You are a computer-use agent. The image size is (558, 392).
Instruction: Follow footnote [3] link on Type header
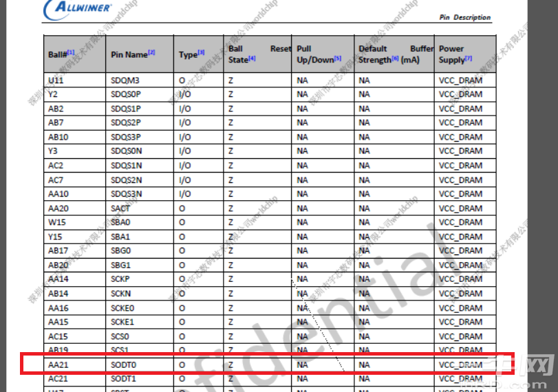click(x=202, y=53)
